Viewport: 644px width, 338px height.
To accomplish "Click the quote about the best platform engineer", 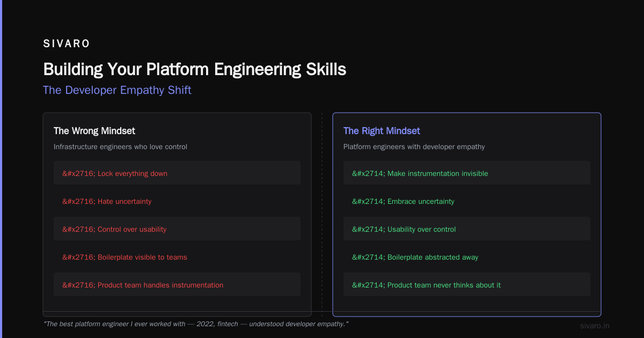I will click(196, 324).
